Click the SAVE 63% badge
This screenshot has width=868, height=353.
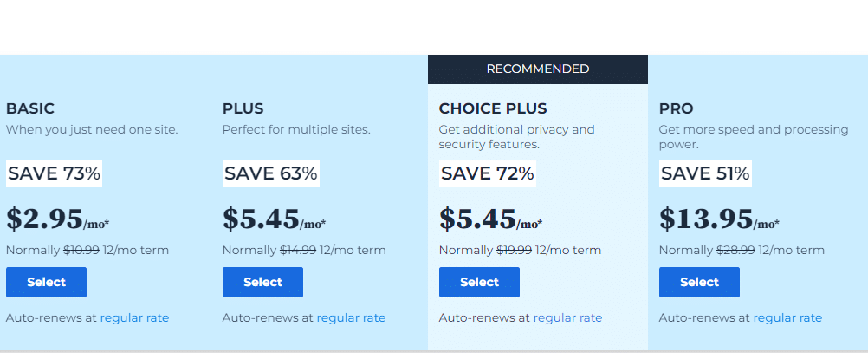click(270, 174)
